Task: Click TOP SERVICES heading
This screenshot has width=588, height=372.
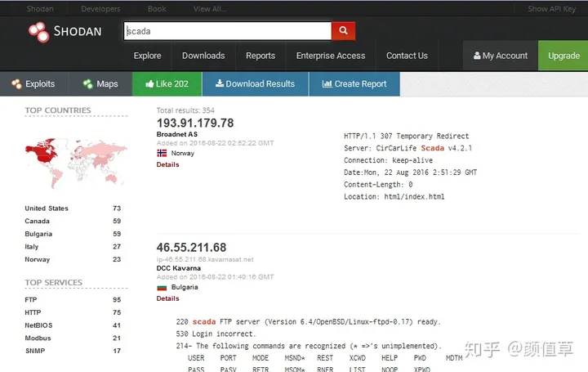Action: click(54, 282)
